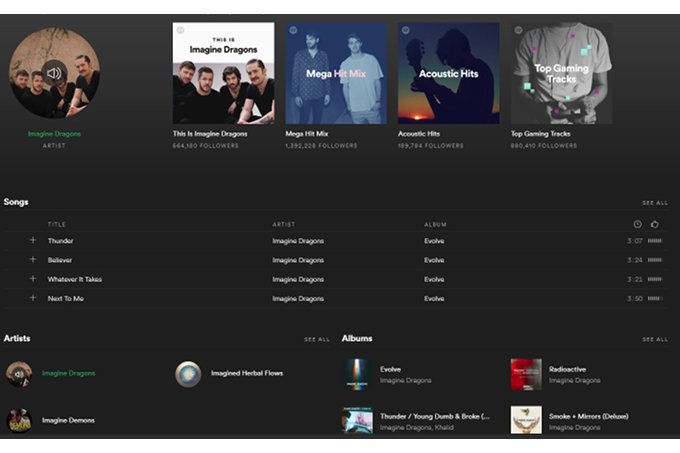The height and width of the screenshot is (453, 680).
Task: Open the Radioactive album cover
Action: (526, 375)
